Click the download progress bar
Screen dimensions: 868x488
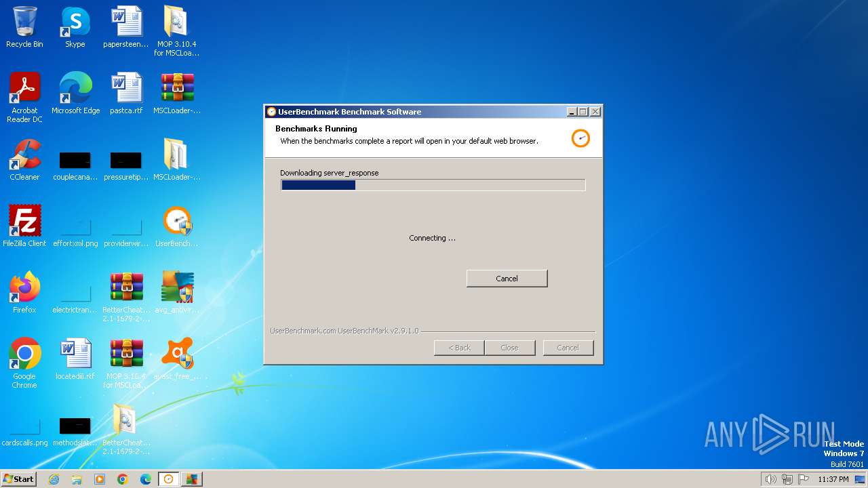[433, 185]
